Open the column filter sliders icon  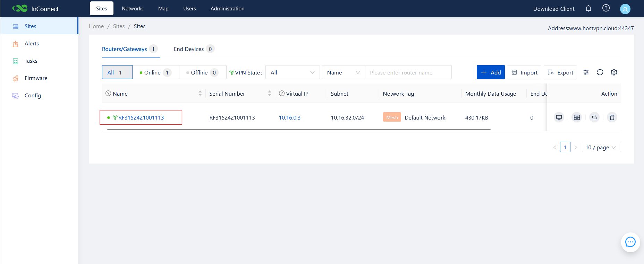point(586,72)
